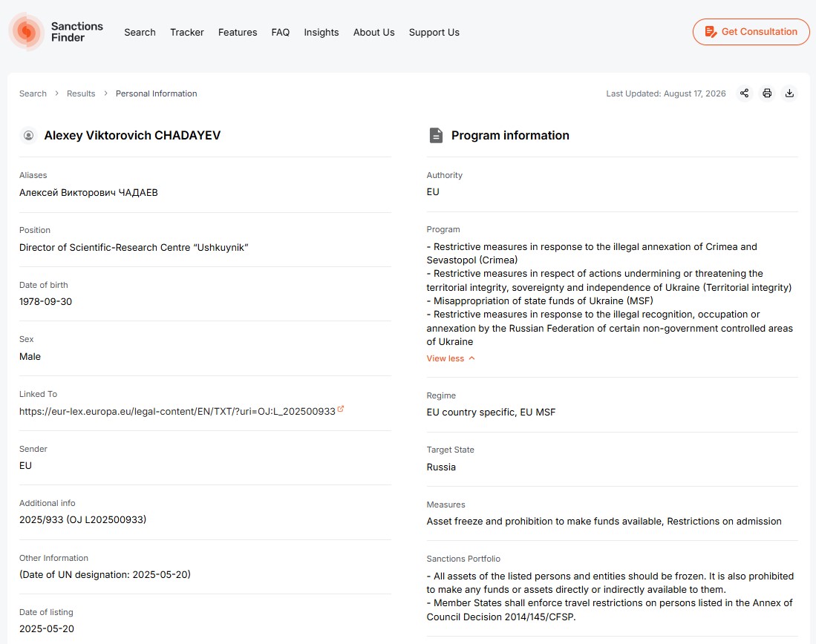Image resolution: width=816 pixels, height=644 pixels.
Task: Open the eur-lex.europa.eu linked URL
Action: (x=177, y=412)
